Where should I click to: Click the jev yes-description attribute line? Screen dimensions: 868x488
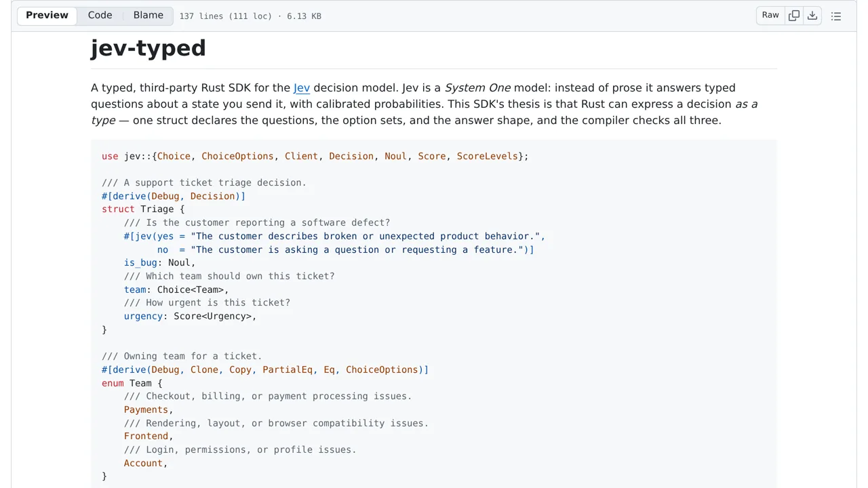tap(335, 237)
